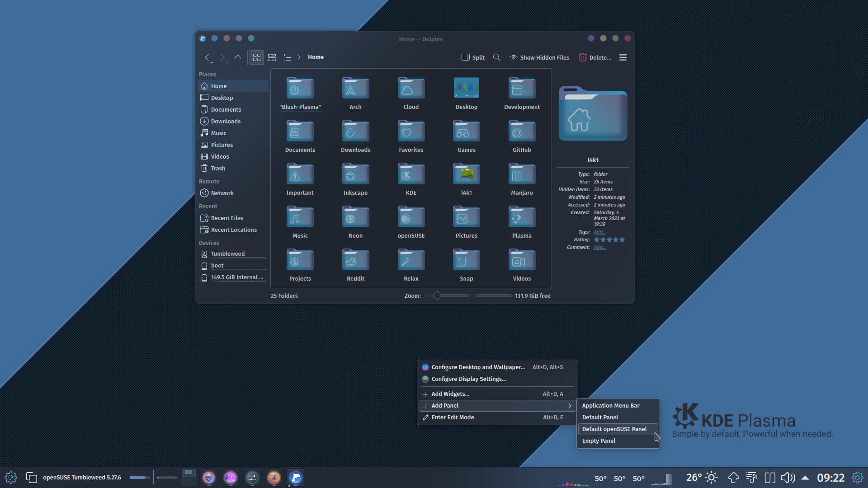
Task: Choose Configure Display Settings...
Action: [497, 379]
